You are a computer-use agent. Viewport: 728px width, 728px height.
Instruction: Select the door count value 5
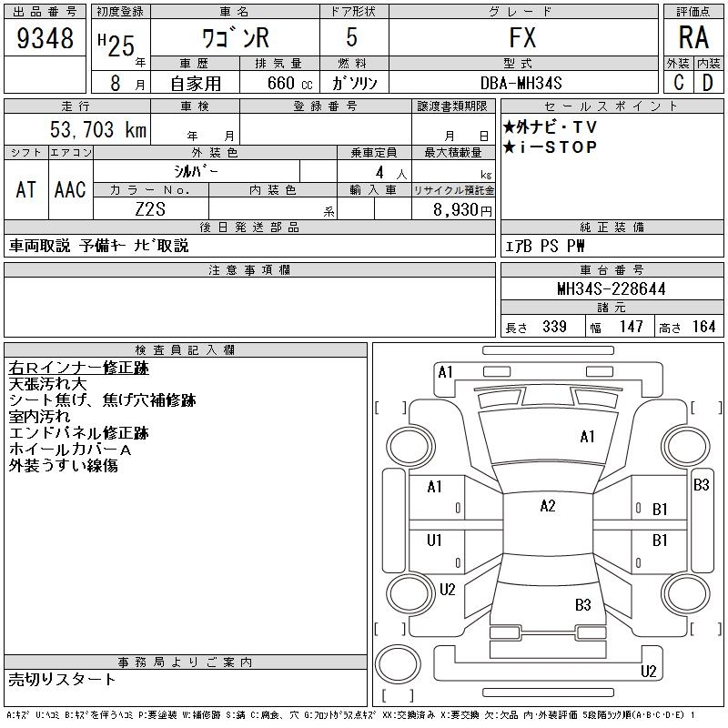[351, 37]
